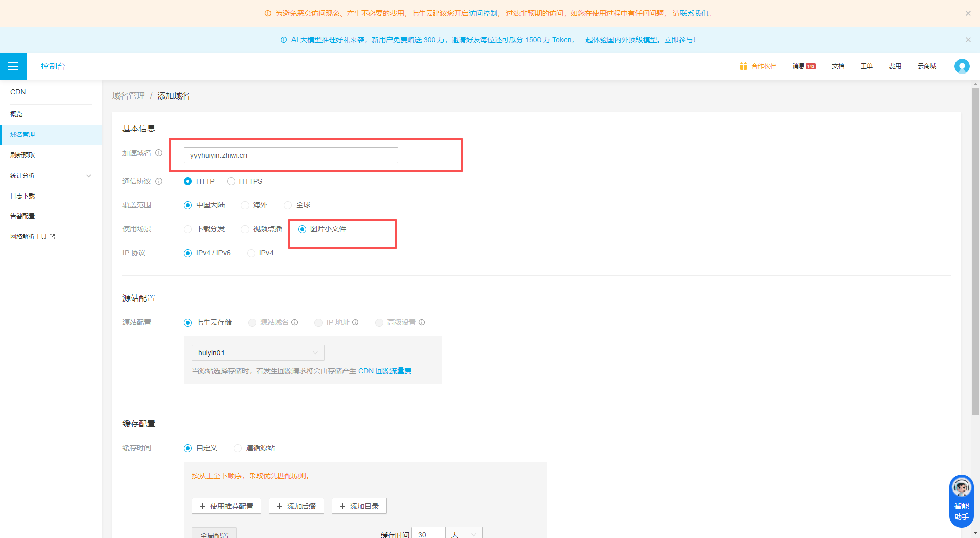Click the 使用推荐配置 button
This screenshot has width=980, height=538.
226,506
